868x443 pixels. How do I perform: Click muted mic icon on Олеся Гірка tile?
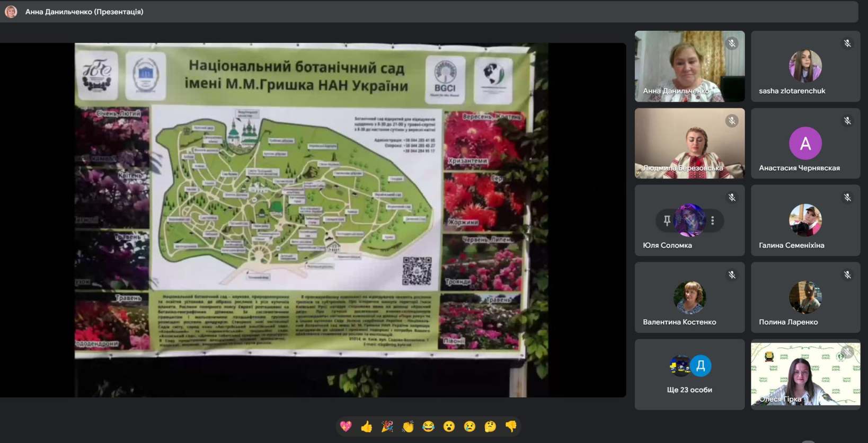click(x=847, y=351)
